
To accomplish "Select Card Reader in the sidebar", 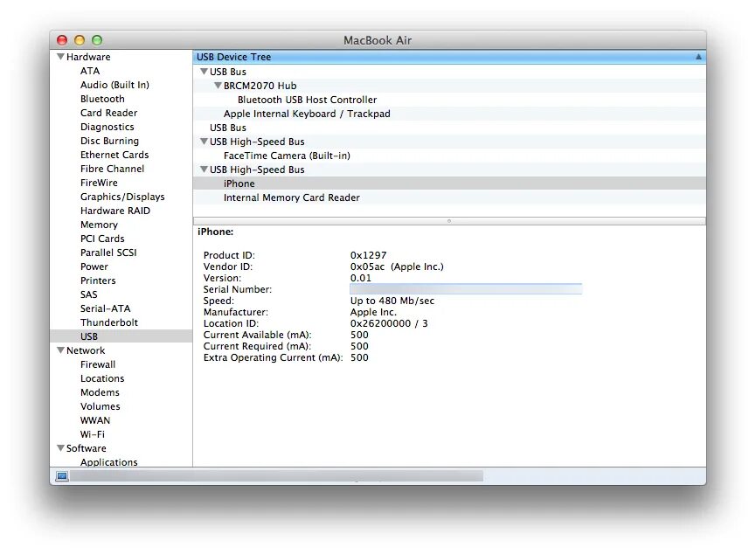I will coord(109,113).
